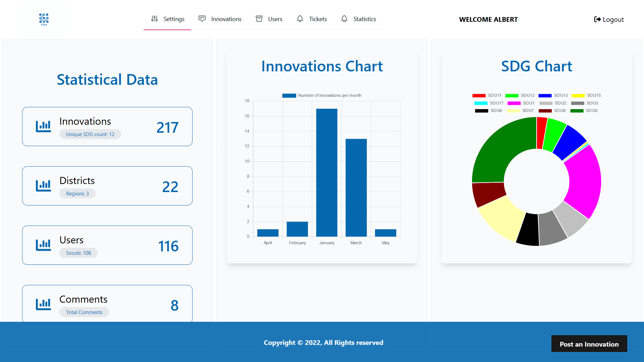Click the blue doughnut segment

570,142
